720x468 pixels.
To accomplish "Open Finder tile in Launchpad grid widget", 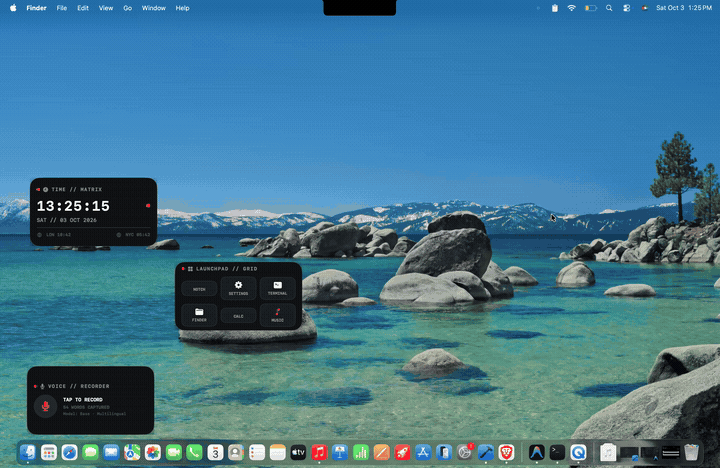I will pos(199,315).
